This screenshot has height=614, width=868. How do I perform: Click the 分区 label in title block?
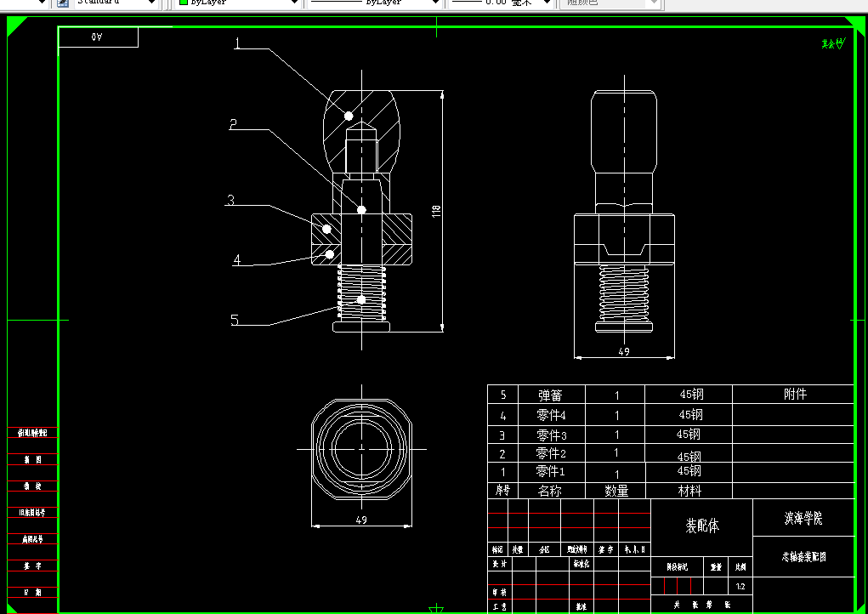[544, 549]
